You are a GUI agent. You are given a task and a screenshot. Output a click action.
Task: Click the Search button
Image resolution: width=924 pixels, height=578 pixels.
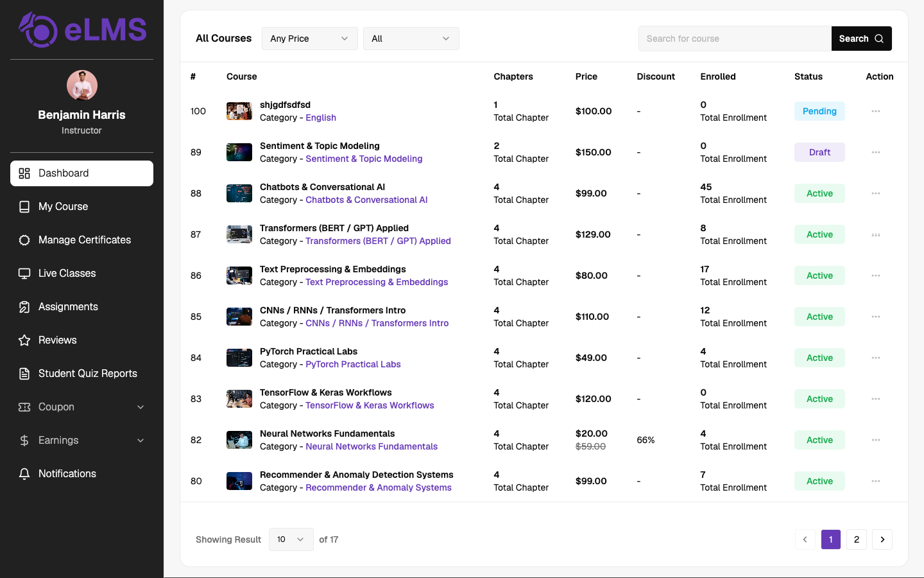point(862,39)
